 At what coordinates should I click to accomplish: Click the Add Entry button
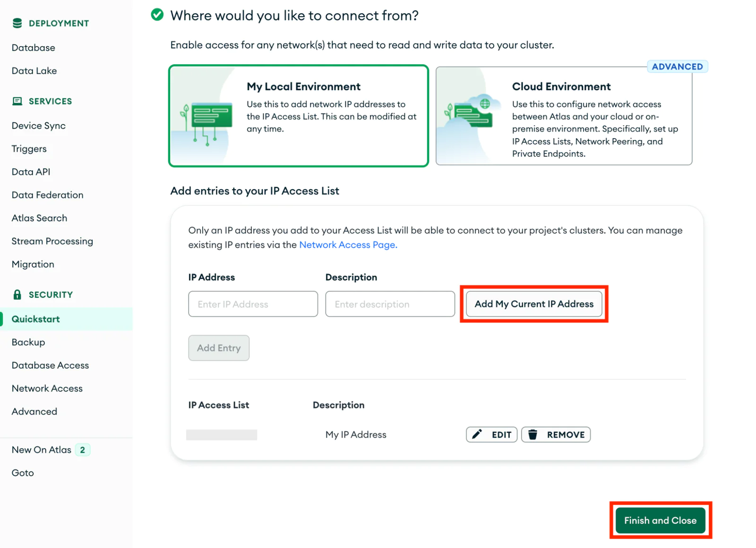(219, 348)
